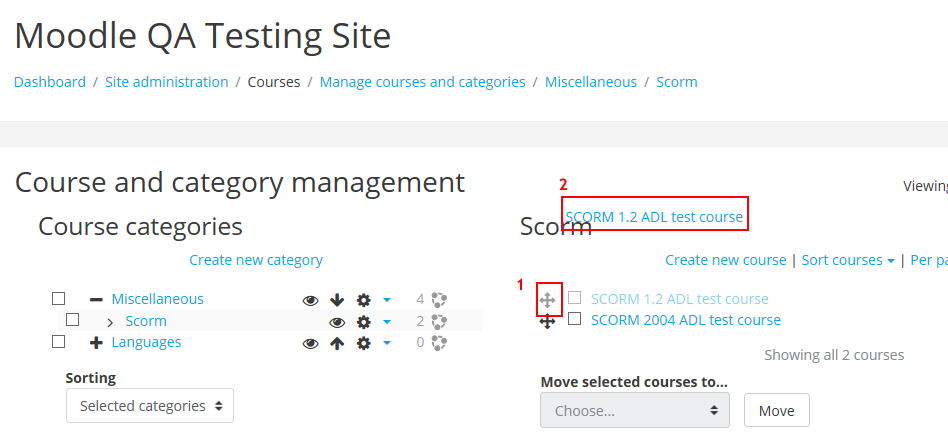Collapse Miscellaneous category with minus icon
Viewport: 948px width, 437px height.
(x=96, y=299)
